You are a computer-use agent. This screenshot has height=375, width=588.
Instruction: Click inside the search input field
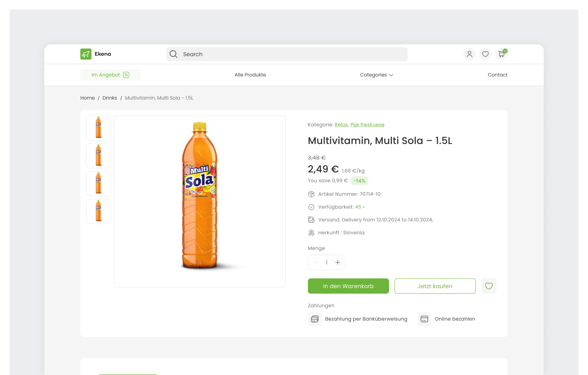coord(282,54)
